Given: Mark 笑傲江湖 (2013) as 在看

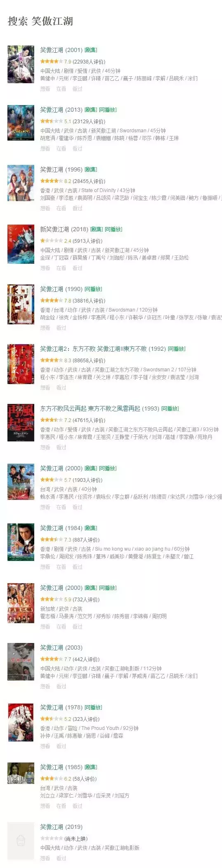Looking at the screenshot, I should coord(61,148).
